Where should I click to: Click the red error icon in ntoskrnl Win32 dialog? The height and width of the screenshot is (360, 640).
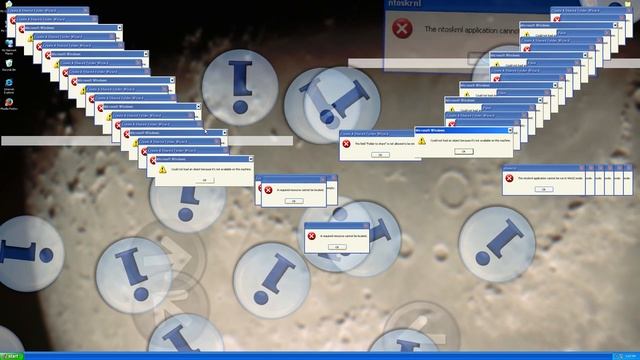click(x=509, y=178)
